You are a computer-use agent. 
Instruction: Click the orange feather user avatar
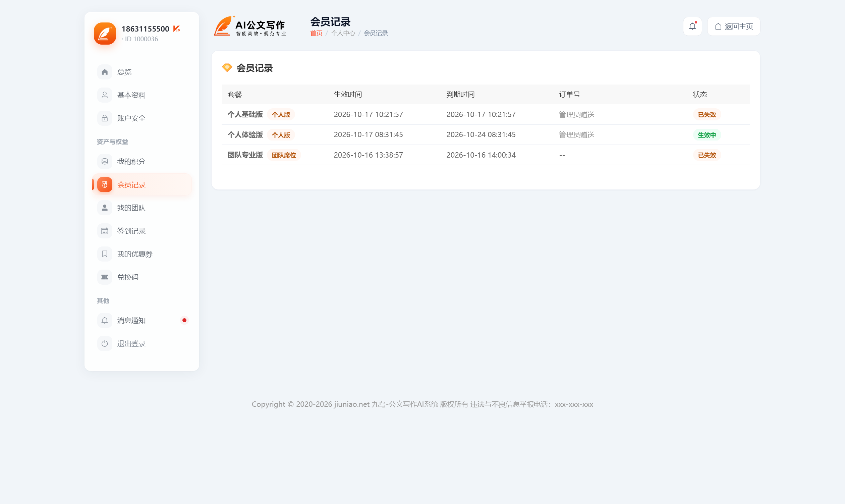pyautogui.click(x=105, y=33)
